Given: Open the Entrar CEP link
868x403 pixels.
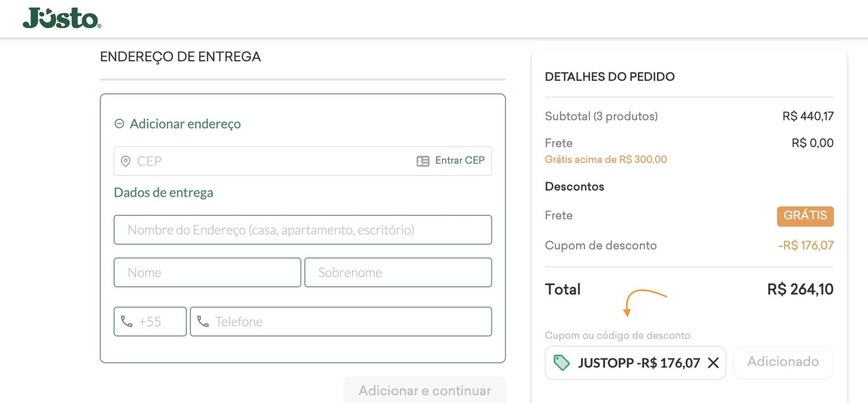Looking at the screenshot, I should click(x=460, y=161).
